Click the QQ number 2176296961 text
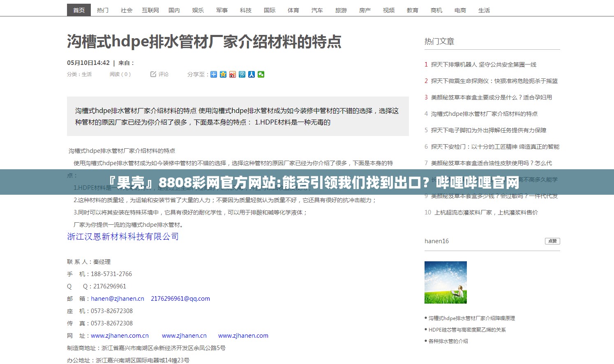The width and height of the screenshot is (614, 364). pyautogui.click(x=110, y=286)
